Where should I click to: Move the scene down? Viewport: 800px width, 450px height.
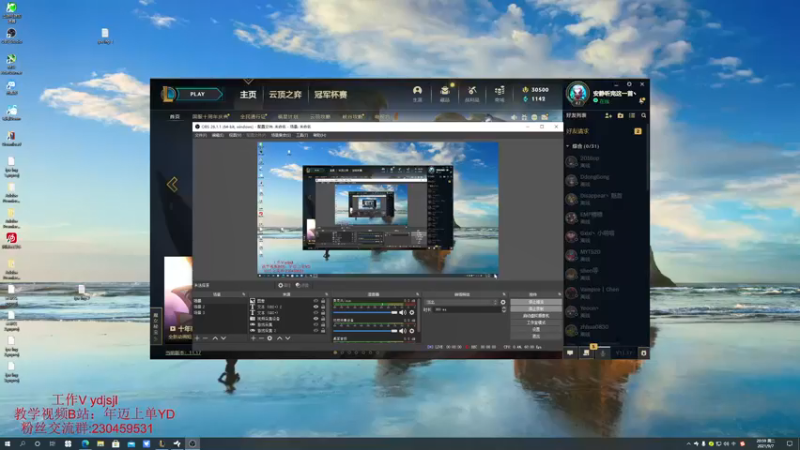[x=223, y=338]
